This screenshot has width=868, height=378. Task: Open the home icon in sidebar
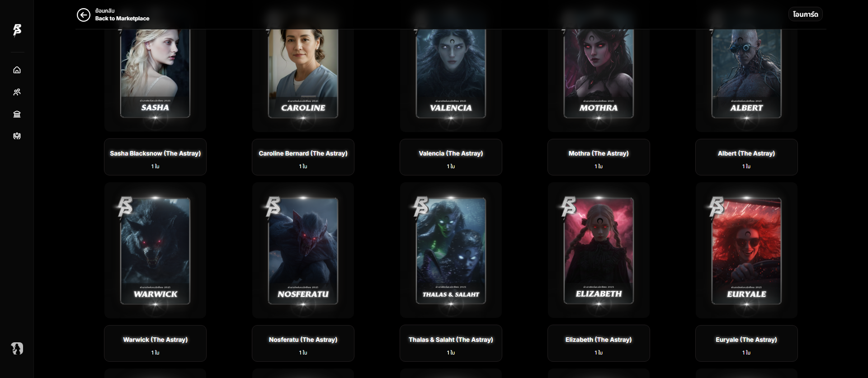tap(17, 70)
